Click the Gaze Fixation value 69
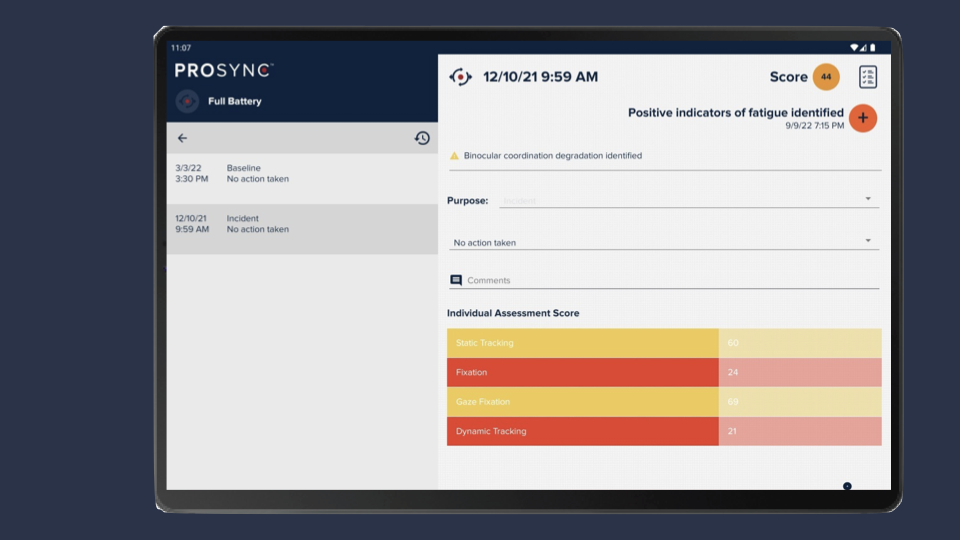This screenshot has height=540, width=960. coord(733,402)
